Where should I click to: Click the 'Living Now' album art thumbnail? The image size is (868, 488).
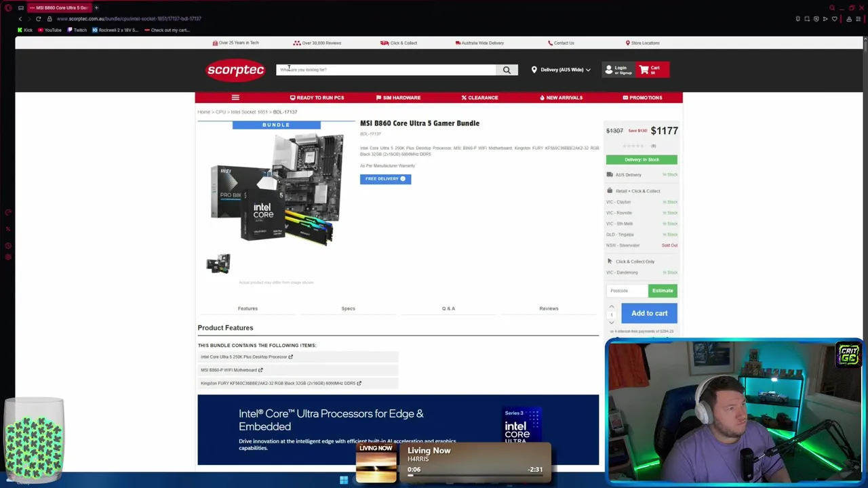pos(376,464)
